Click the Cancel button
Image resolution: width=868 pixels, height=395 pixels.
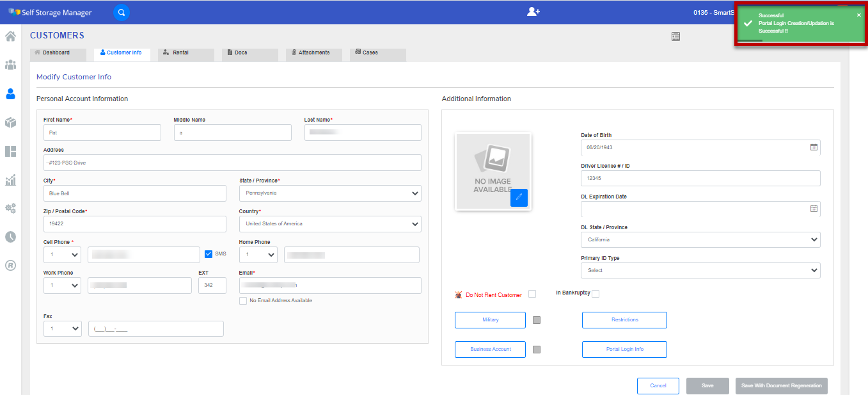point(658,386)
